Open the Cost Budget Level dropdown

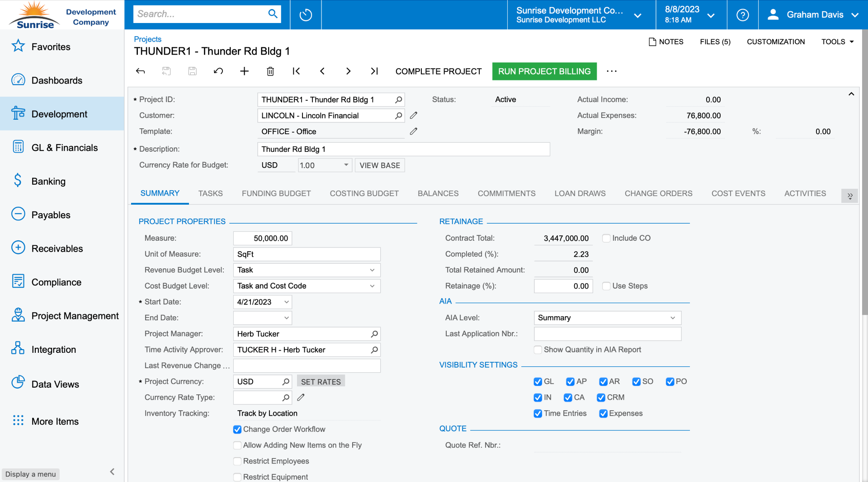pos(372,285)
